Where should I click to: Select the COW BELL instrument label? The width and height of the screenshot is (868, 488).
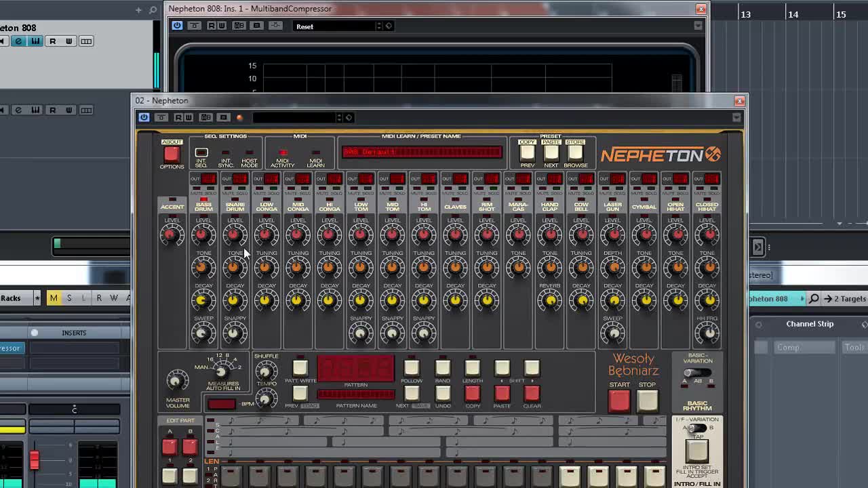[x=581, y=207]
